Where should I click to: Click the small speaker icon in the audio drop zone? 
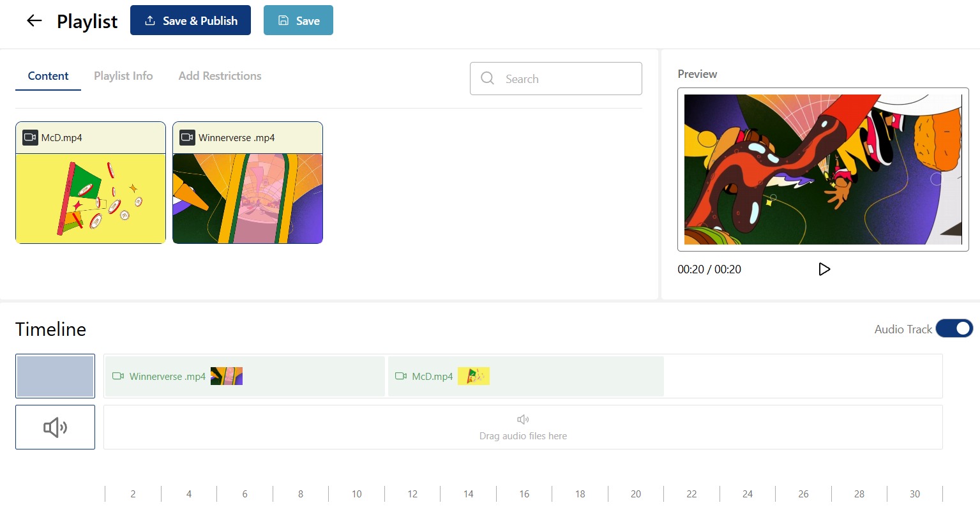point(523,419)
